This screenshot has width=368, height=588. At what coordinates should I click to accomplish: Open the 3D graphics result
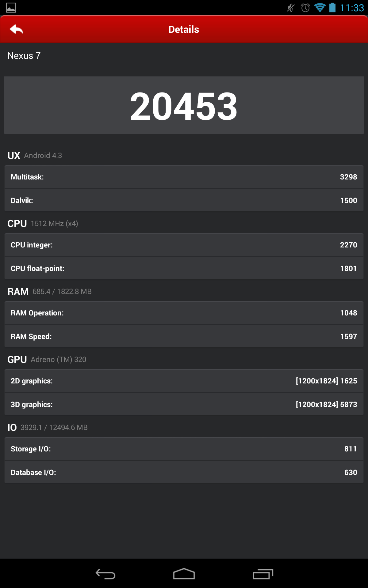(x=184, y=404)
